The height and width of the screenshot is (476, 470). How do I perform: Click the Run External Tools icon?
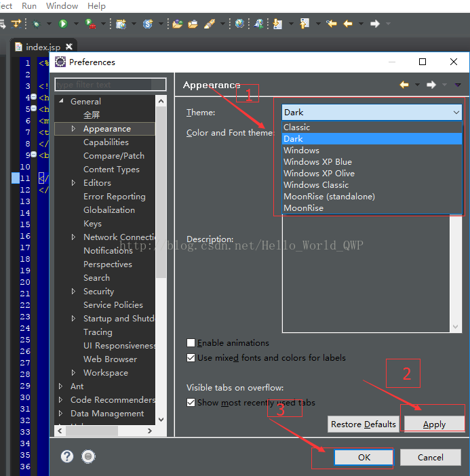pos(90,23)
